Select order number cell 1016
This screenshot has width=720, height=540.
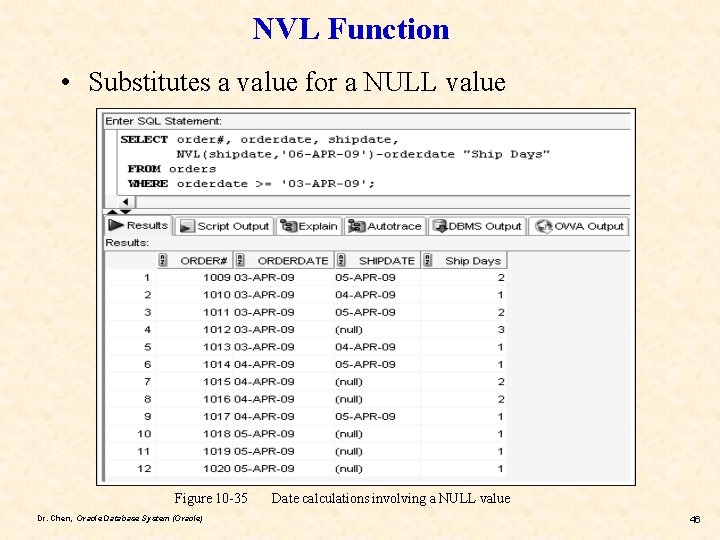(x=216, y=399)
